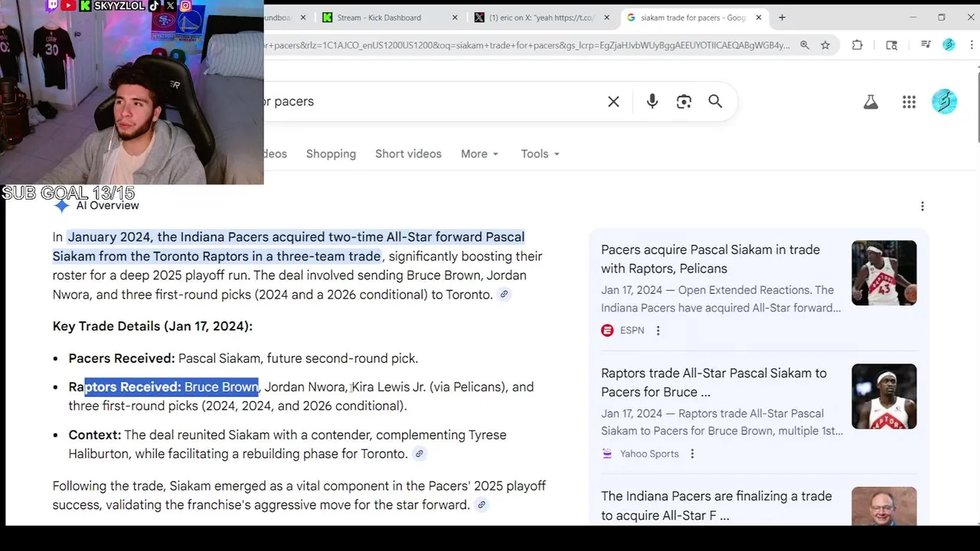The height and width of the screenshot is (551, 980).
Task: Clear the search box with the X icon
Action: point(613,101)
